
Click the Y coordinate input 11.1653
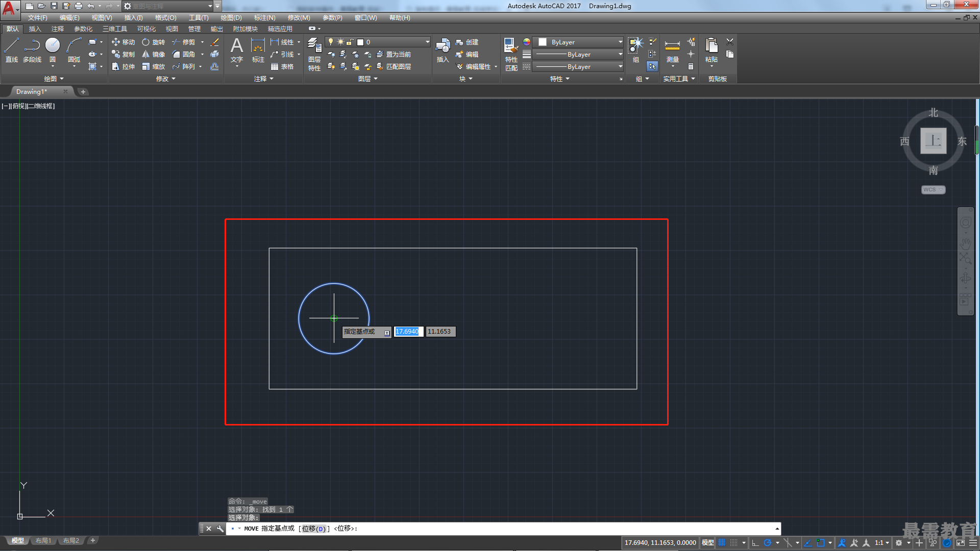[440, 332]
